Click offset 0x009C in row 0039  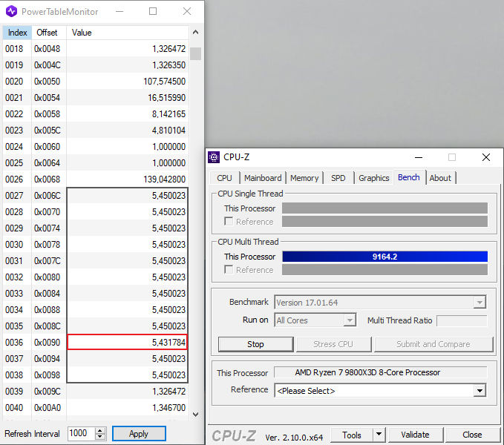pyautogui.click(x=48, y=392)
